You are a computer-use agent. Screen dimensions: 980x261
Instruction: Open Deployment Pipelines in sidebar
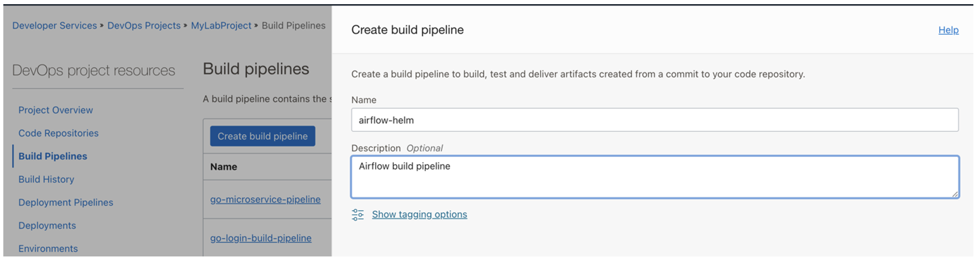tap(65, 203)
